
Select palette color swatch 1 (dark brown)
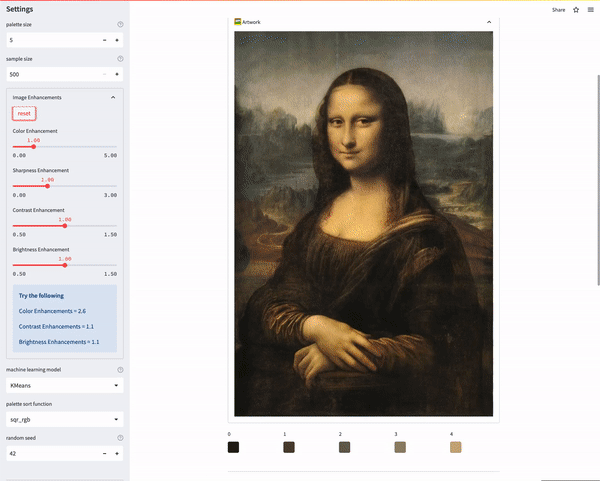289,447
